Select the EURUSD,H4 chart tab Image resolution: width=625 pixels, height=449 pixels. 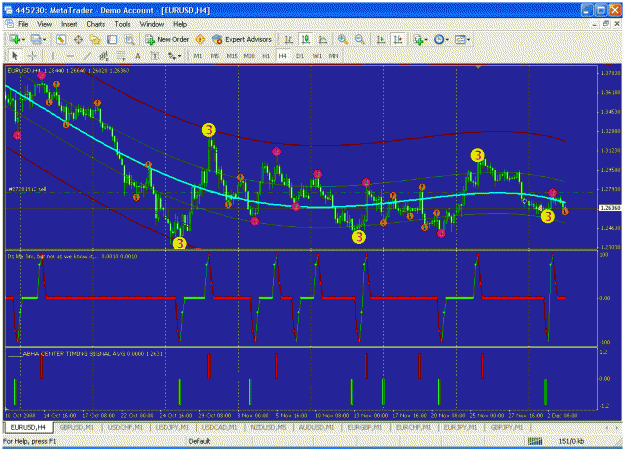[x=28, y=427]
